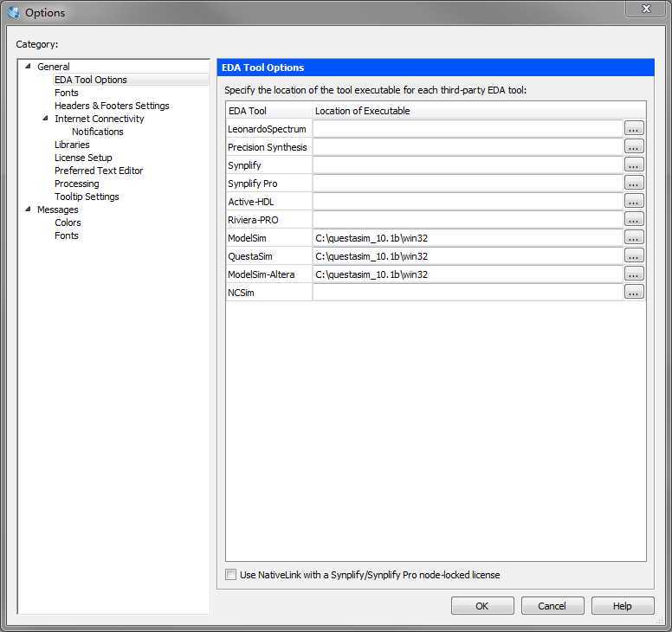
Task: Click the QuestaSim tool name cell
Action: [268, 255]
